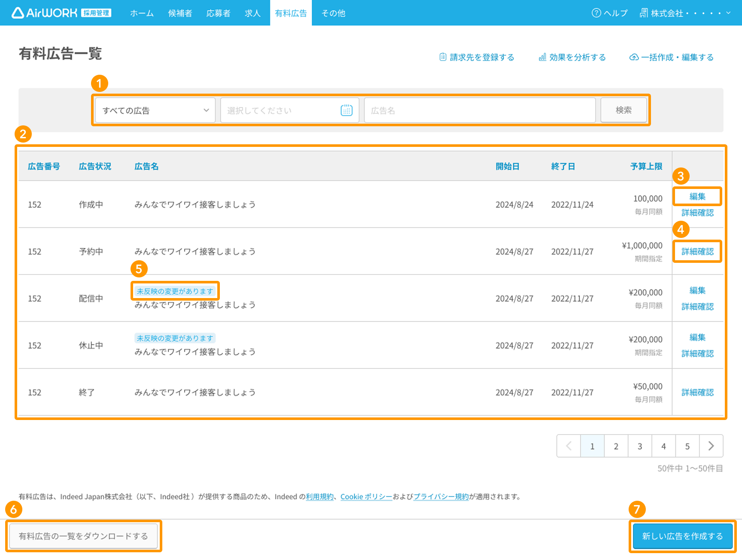742x560 pixels.
Task: Open the Cookie ポリシー link
Action: click(x=366, y=497)
